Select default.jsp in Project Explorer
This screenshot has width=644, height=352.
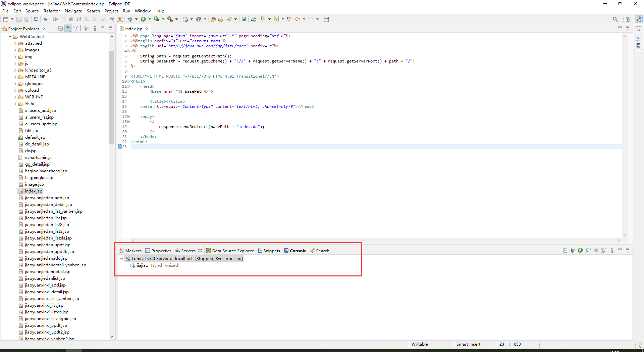click(x=32, y=137)
